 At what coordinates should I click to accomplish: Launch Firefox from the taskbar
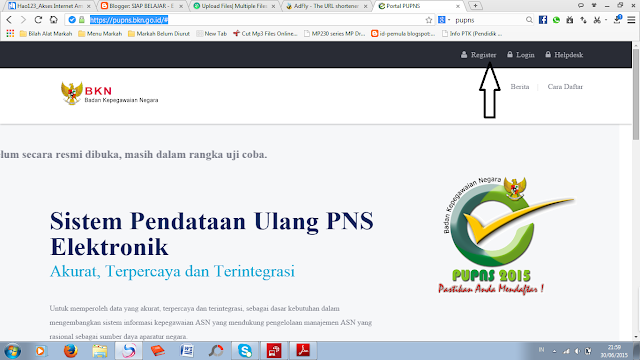click(70, 351)
